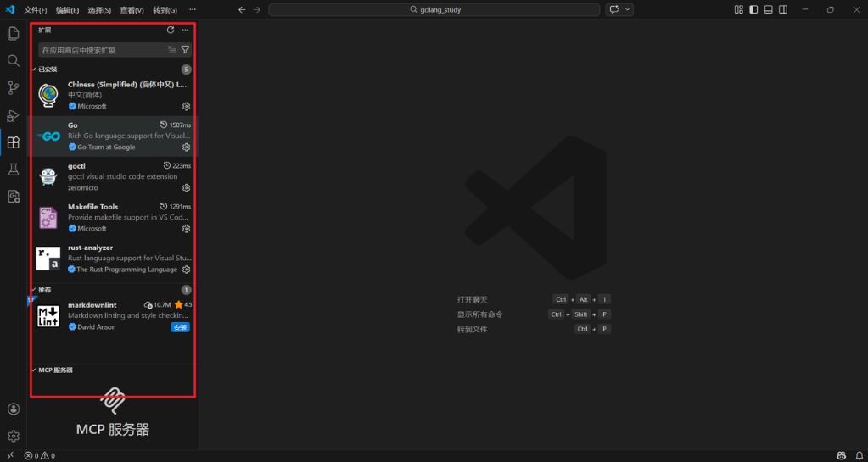Open the 文件(F) menu
868x462 pixels.
coord(36,10)
